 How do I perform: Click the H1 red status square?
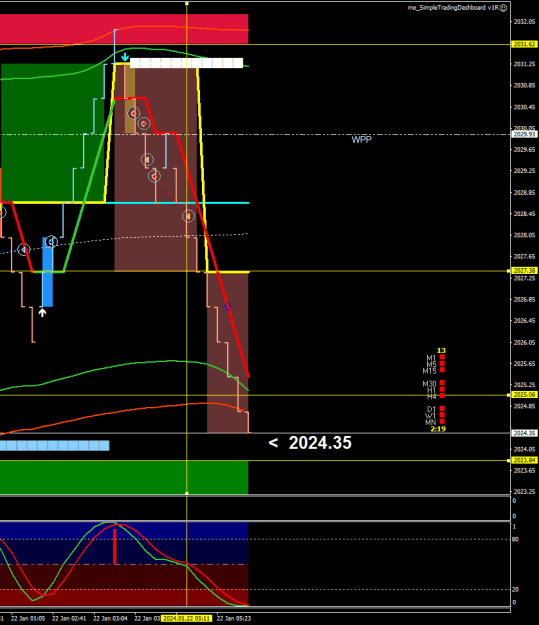pyautogui.click(x=442, y=389)
